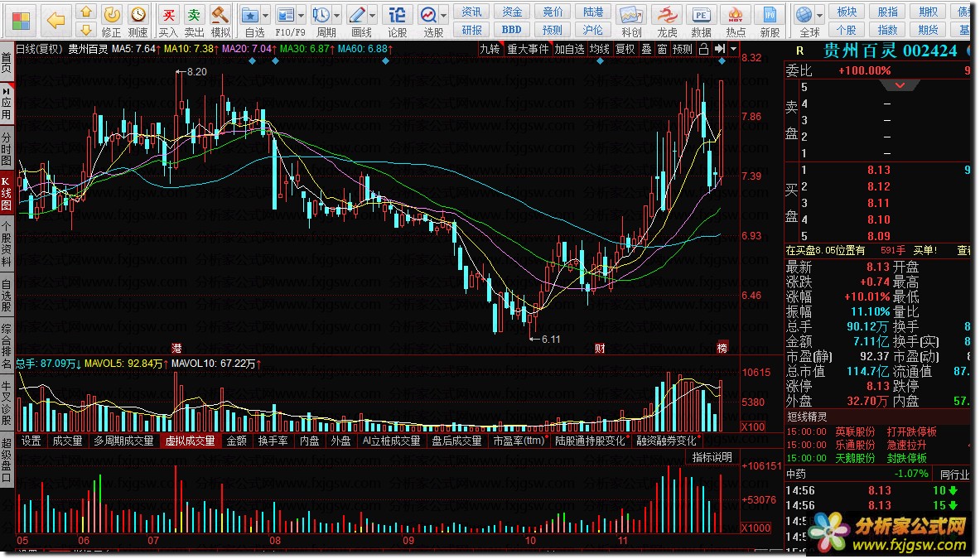Open the 乐通股份 alert link
Screen dimensions: 980x559
(x=855, y=445)
